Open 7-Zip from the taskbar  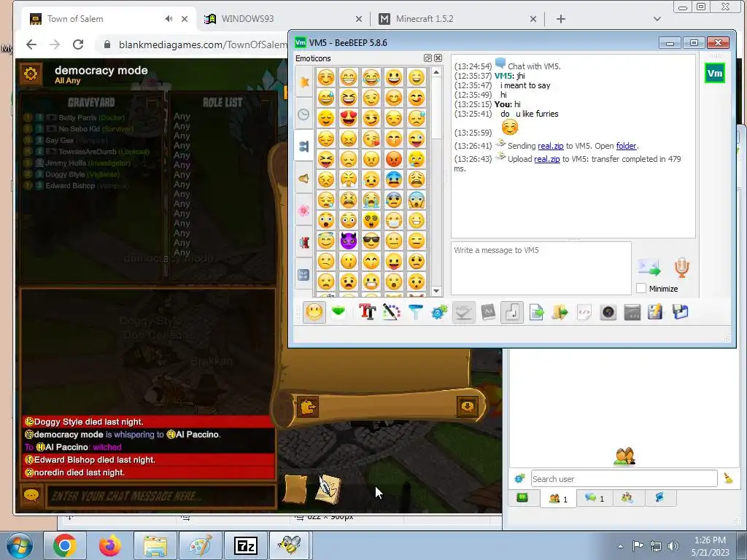tap(246, 545)
